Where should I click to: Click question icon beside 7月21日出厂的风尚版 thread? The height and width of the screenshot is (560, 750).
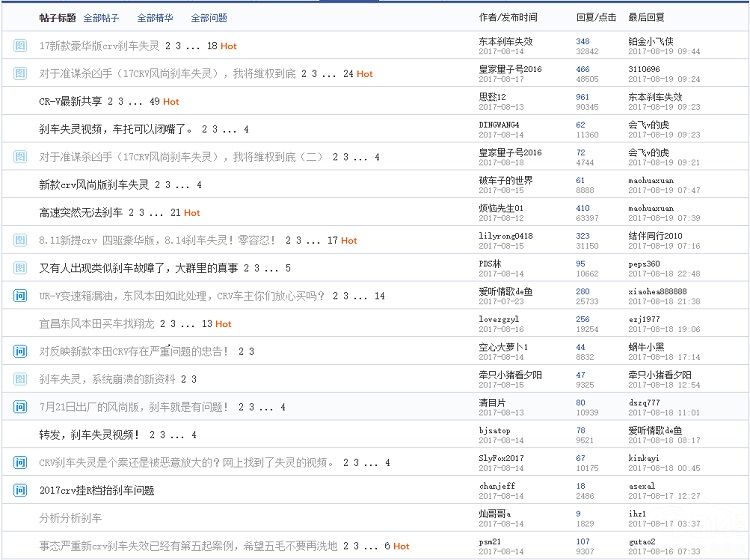click(20, 407)
